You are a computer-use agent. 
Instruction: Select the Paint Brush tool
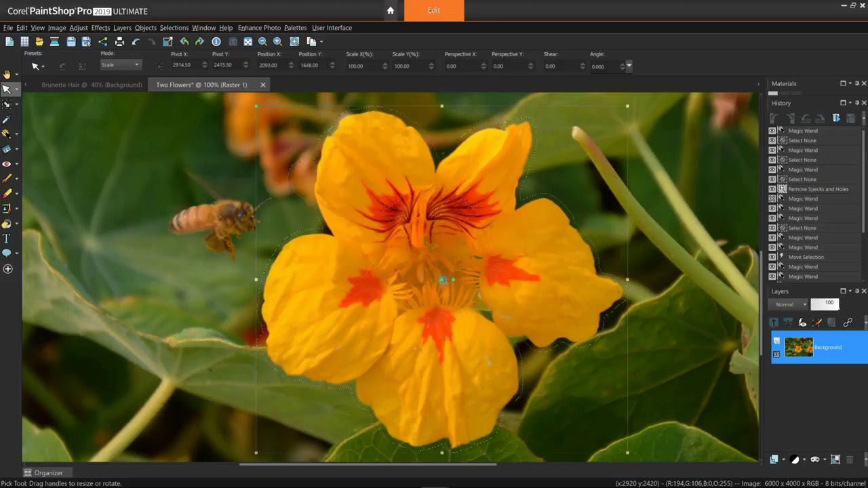click(7, 179)
